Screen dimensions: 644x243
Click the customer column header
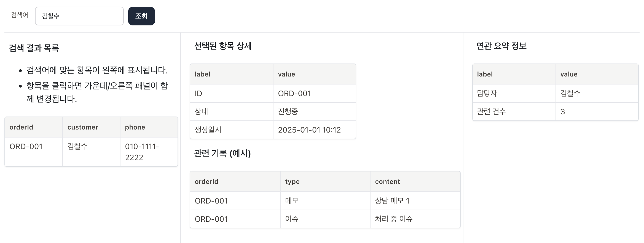tap(82, 127)
